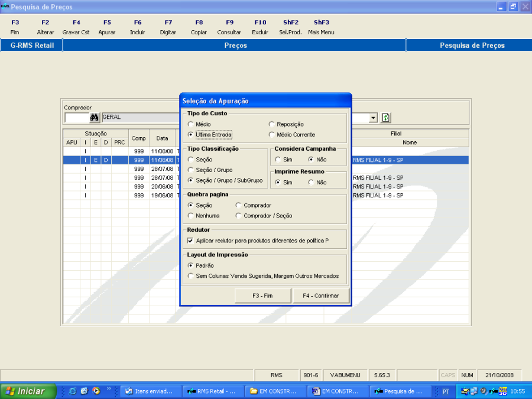Toggle Aplicar redutor checkbox
The image size is (532, 399).
pyautogui.click(x=190, y=241)
